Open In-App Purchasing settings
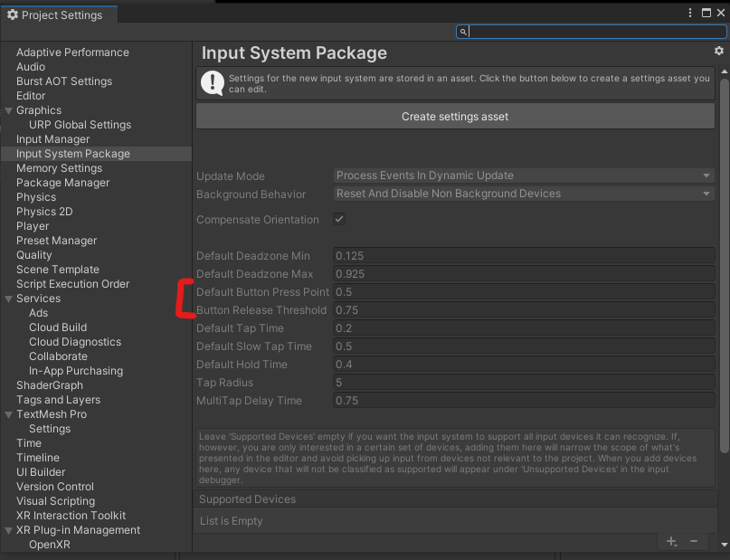 [x=76, y=371]
